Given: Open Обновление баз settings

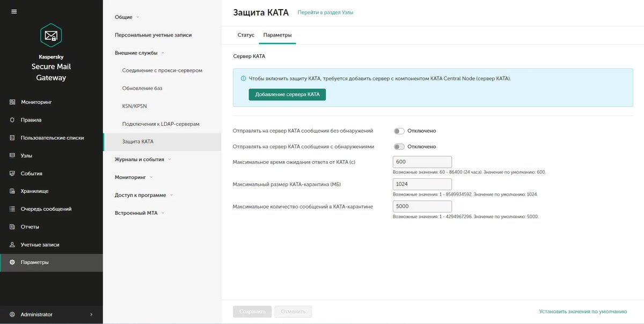Looking at the screenshot, I should 142,88.
